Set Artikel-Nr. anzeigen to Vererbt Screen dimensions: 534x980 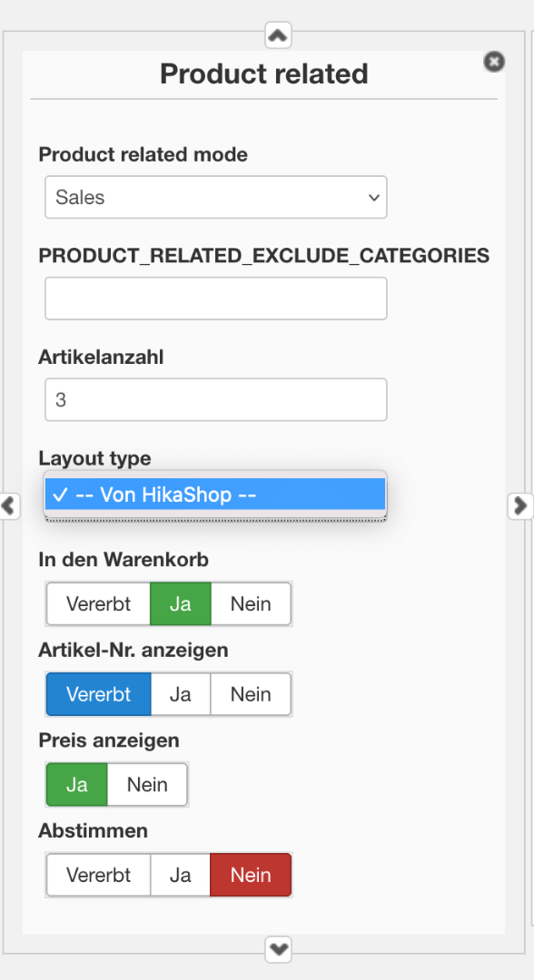[x=99, y=694]
